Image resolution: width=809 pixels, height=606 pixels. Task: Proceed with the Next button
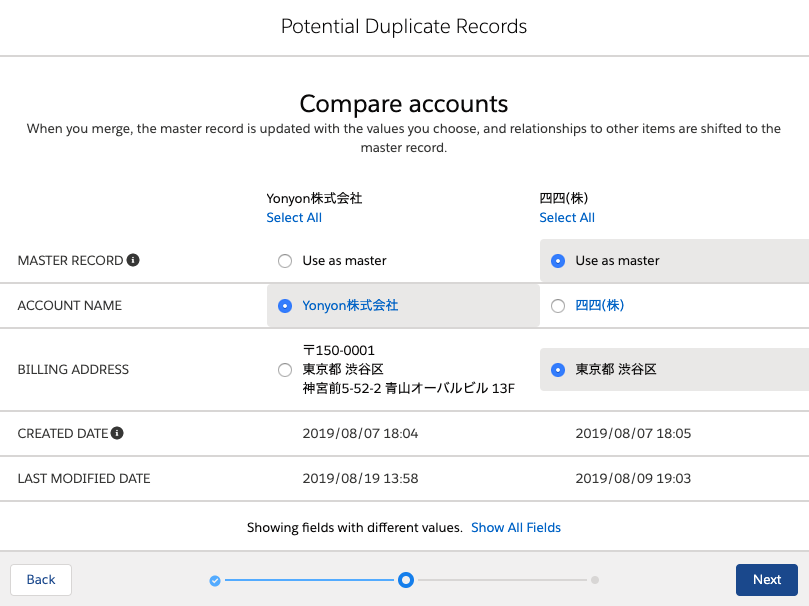click(767, 580)
